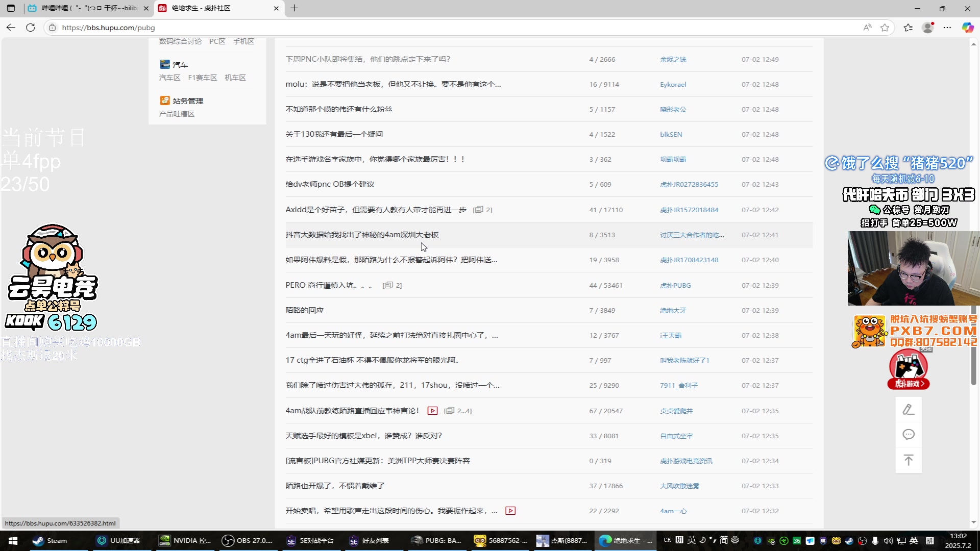Open the PUBG: BA taskbar item

(436, 540)
